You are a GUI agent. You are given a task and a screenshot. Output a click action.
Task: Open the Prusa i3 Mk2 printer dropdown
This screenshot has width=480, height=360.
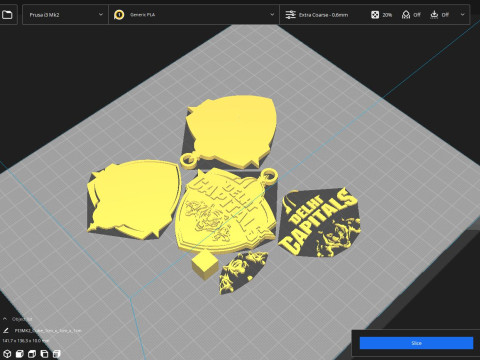[65, 15]
